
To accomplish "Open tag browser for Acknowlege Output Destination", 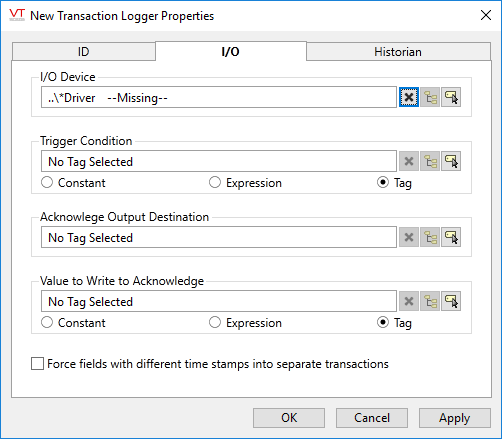I will [430, 237].
